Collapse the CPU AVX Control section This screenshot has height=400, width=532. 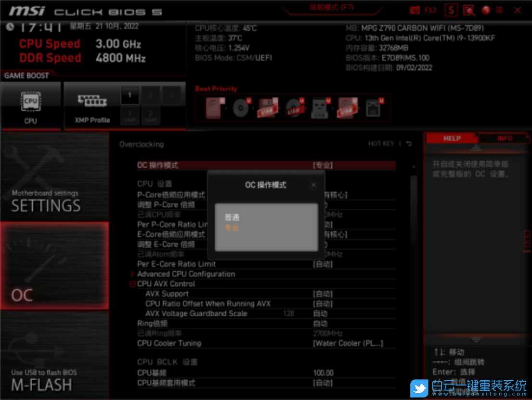click(x=133, y=284)
